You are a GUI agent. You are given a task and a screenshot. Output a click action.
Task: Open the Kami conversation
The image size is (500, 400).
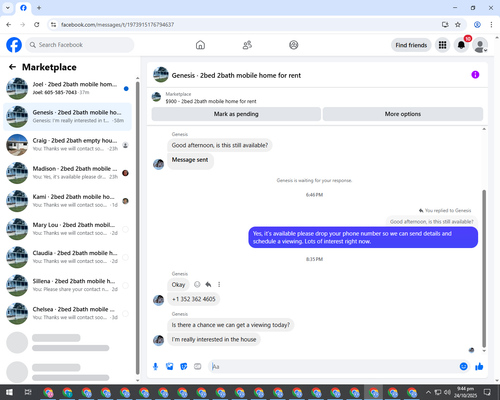pos(67,201)
